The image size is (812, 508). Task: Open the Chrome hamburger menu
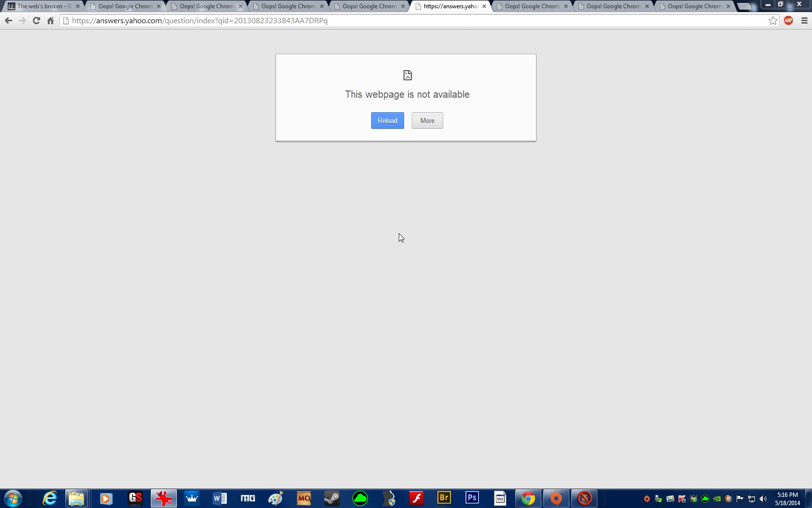[804, 21]
